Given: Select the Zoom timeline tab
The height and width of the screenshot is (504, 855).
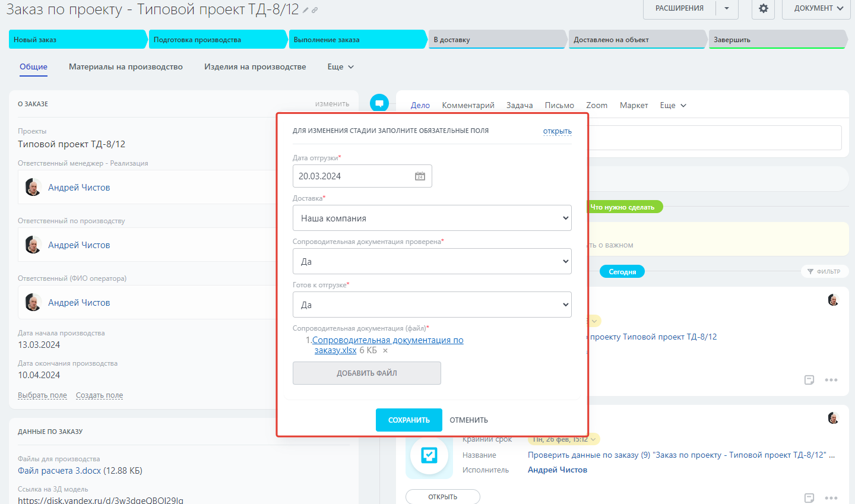Looking at the screenshot, I should [x=597, y=106].
